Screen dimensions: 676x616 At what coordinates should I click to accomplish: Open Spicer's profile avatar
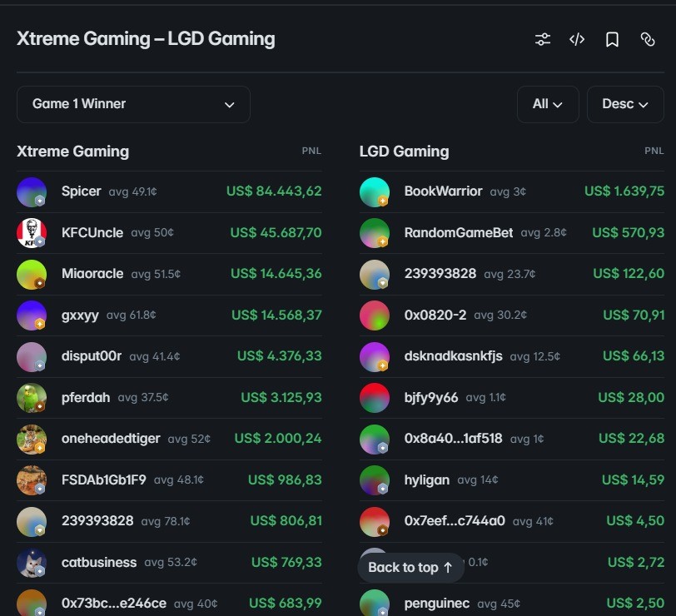[x=32, y=191]
